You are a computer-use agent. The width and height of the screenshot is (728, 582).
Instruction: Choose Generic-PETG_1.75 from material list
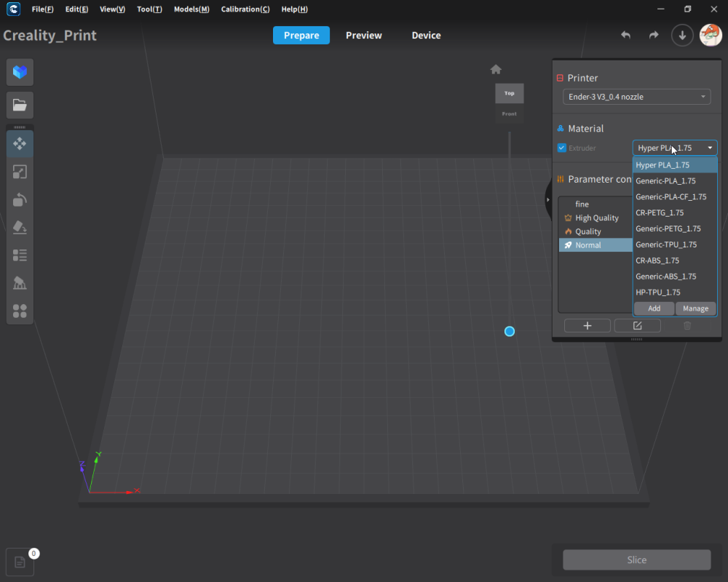668,228
